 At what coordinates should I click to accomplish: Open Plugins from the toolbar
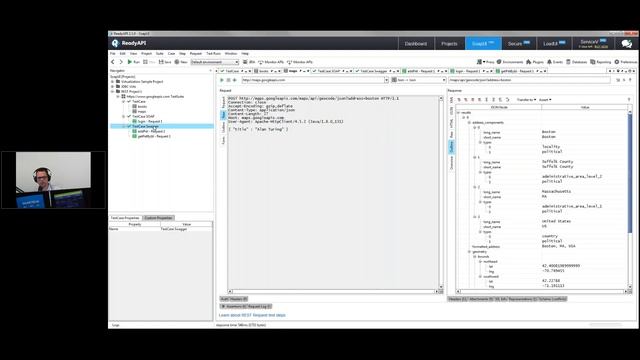(x=535, y=62)
